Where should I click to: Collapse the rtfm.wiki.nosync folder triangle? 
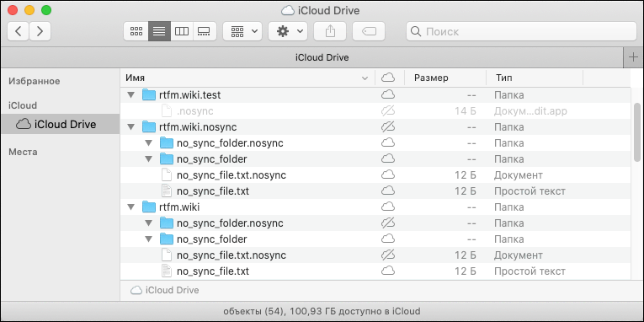[131, 127]
